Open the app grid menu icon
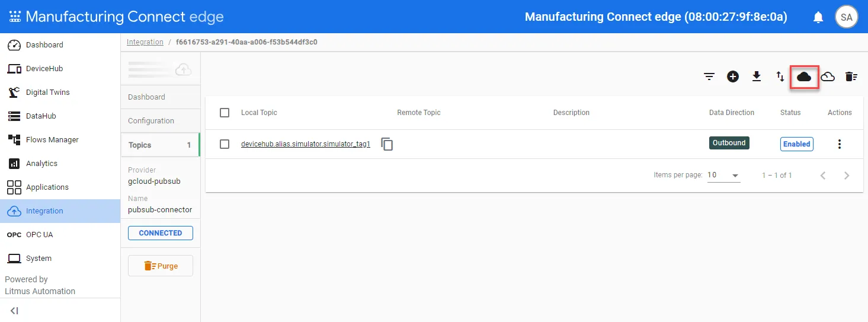 point(15,17)
